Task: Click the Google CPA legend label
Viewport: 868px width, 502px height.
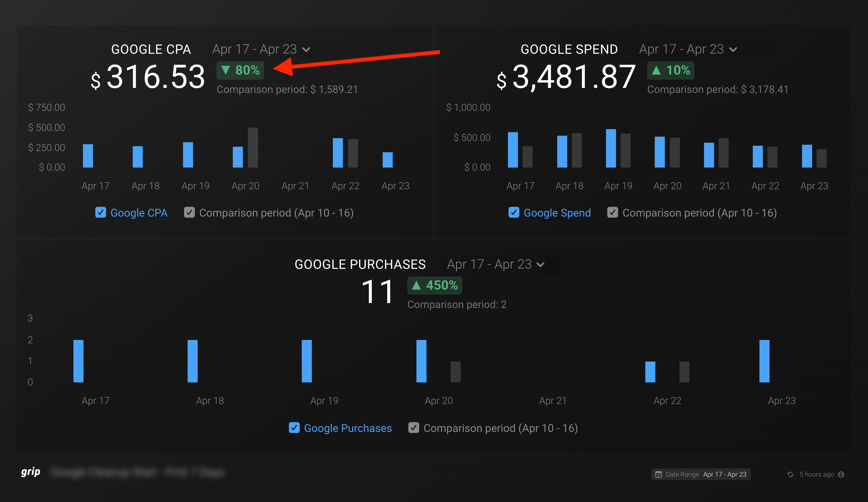Action: (139, 213)
